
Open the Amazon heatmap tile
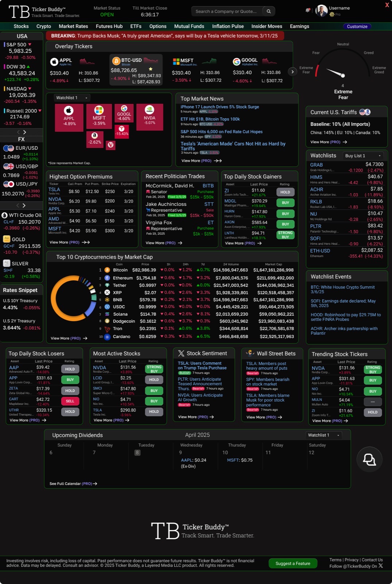point(94,139)
